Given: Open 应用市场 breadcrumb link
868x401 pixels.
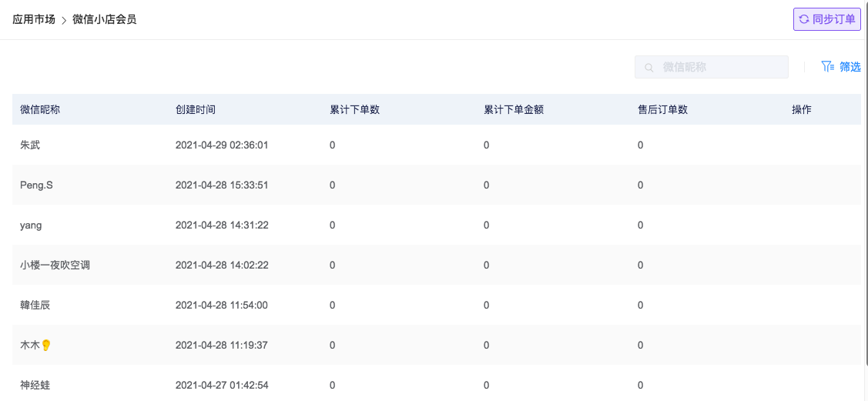Looking at the screenshot, I should pos(34,20).
